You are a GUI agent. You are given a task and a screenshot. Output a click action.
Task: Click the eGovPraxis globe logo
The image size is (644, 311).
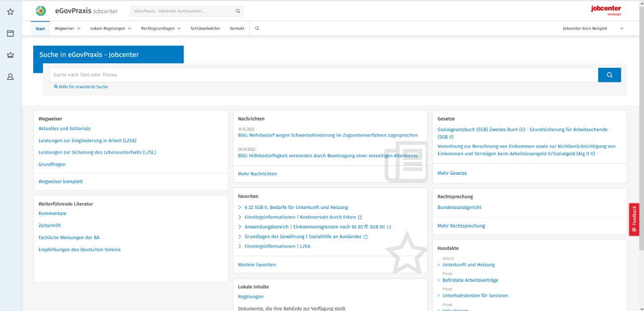[41, 11]
